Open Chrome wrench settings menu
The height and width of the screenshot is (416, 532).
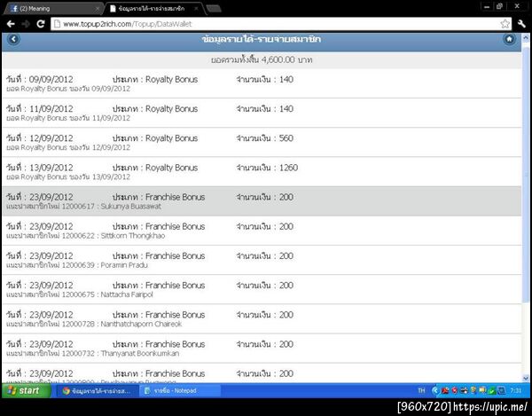[x=521, y=24]
